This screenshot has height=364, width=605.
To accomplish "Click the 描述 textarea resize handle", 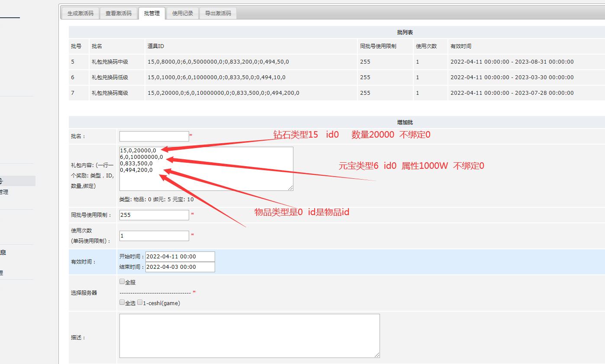I will pos(377,355).
